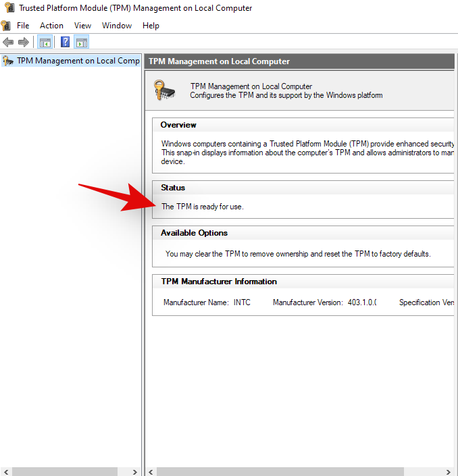This screenshot has width=458, height=476.
Task: Click the menu bar MMC document icon
Action: click(6, 26)
